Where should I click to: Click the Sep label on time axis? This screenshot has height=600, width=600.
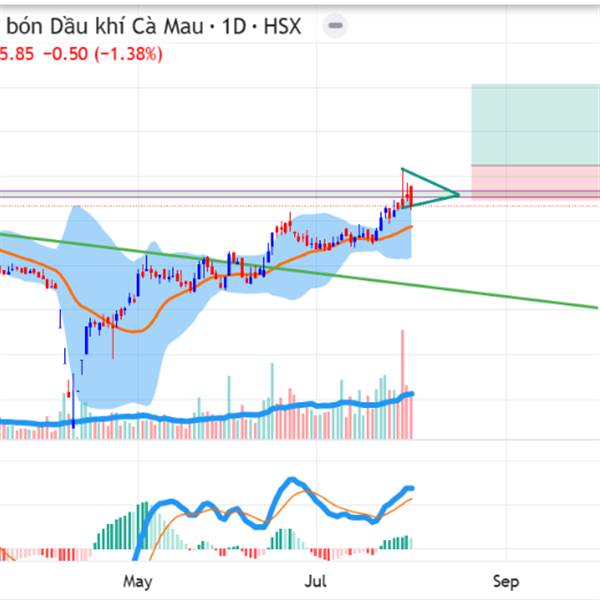(x=506, y=582)
